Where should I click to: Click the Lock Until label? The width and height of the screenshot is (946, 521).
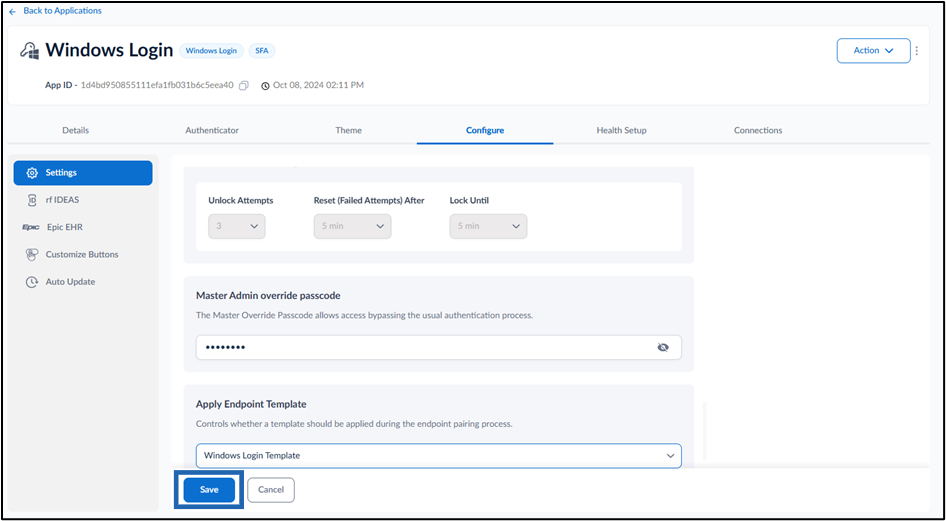469,201
